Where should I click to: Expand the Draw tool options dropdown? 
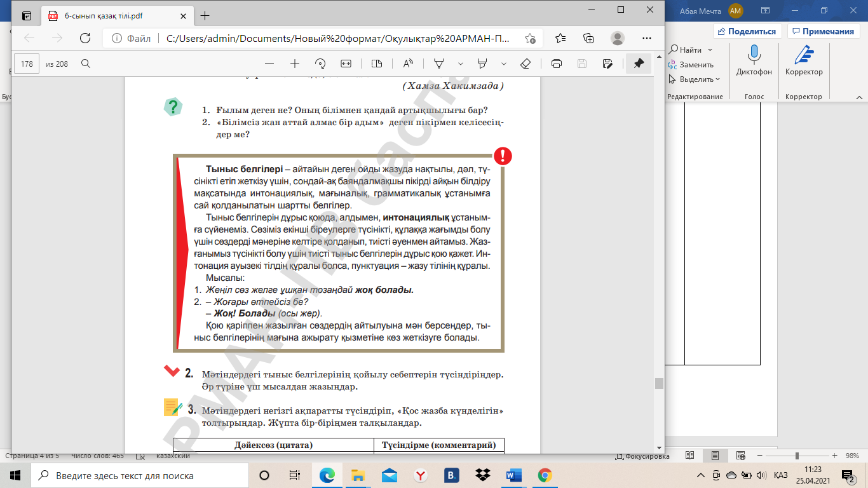[461, 64]
